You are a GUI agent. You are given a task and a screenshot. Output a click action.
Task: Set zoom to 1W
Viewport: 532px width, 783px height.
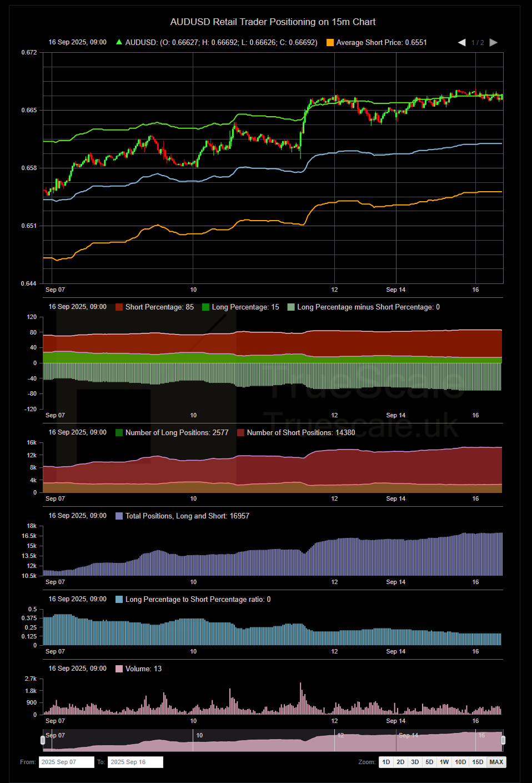pos(444,762)
